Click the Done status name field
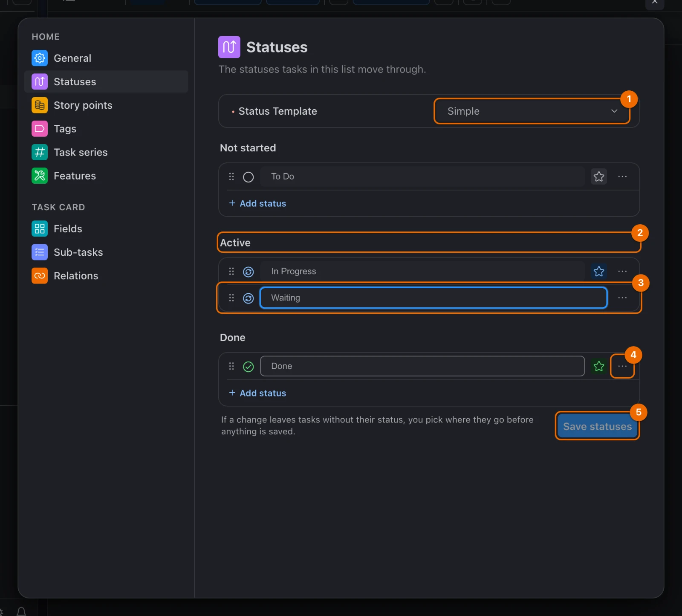The height and width of the screenshot is (616, 682). [422, 366]
